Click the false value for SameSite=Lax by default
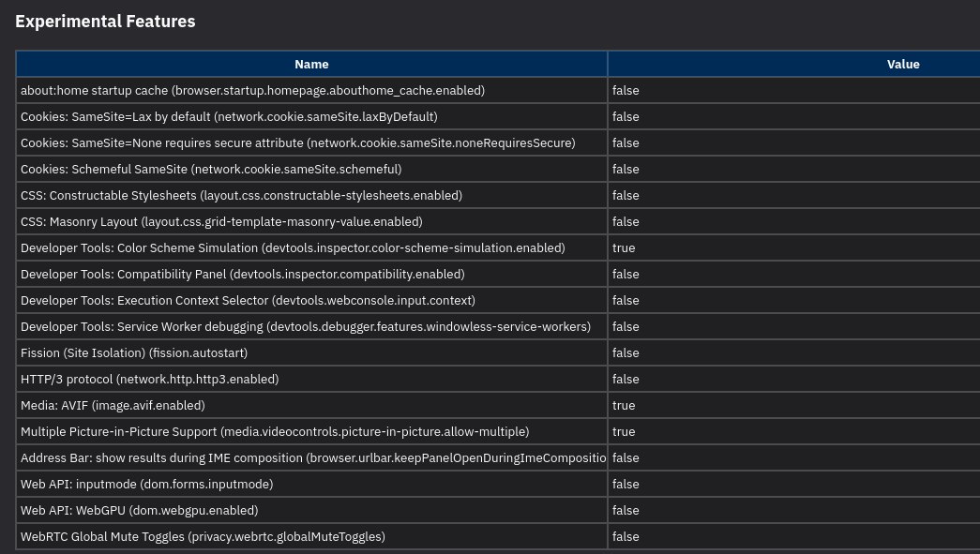The height and width of the screenshot is (554, 980). [x=626, y=117]
